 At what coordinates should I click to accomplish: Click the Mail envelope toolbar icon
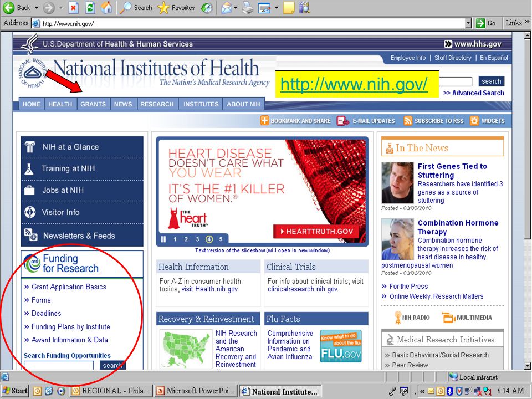click(x=226, y=7)
